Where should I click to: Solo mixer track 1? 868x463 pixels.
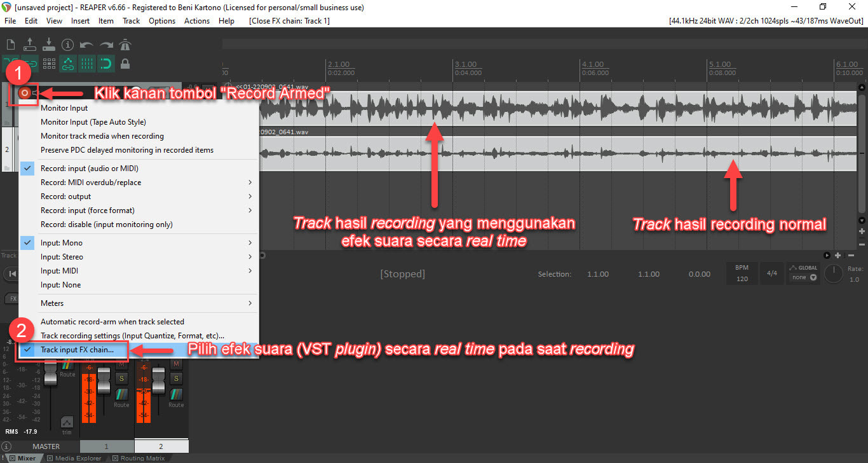pyautogui.click(x=121, y=379)
